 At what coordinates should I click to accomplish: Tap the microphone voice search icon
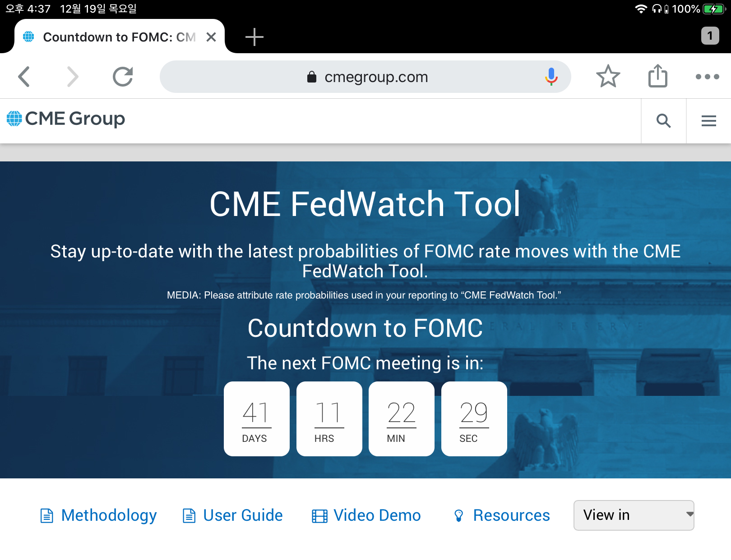[551, 77]
